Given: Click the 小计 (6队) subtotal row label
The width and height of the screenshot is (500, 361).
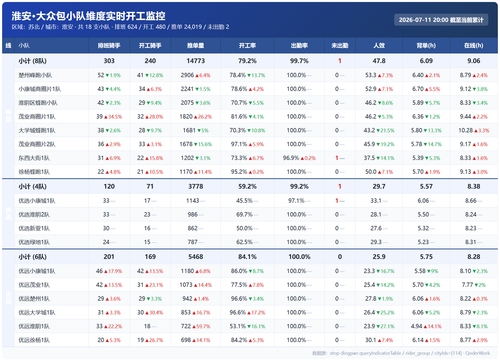Looking at the screenshot, I should [x=32, y=257].
